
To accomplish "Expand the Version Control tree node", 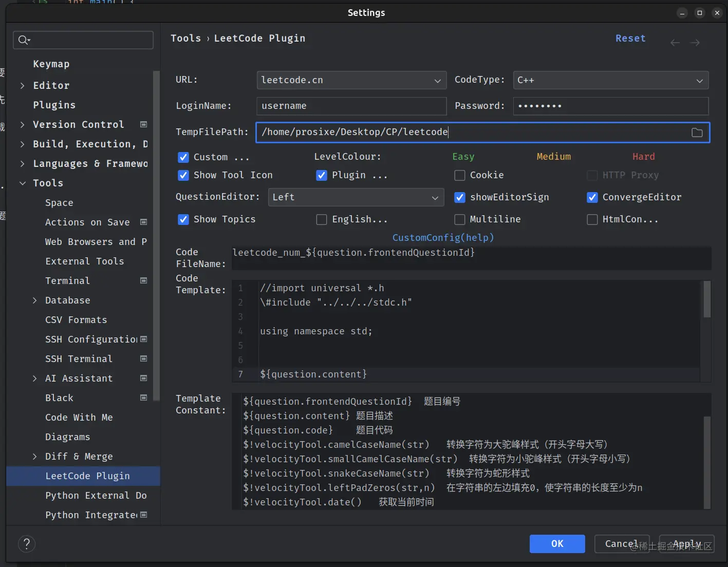I will tap(22, 125).
